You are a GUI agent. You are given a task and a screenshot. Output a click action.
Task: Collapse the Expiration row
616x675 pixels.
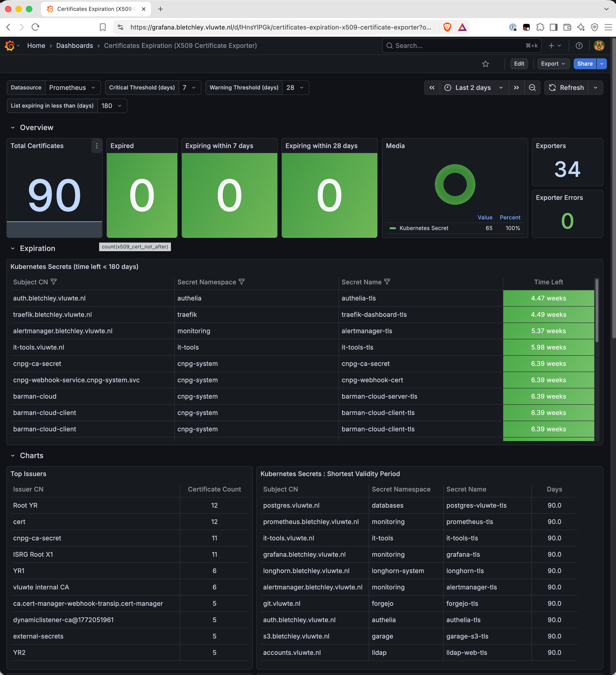point(13,248)
